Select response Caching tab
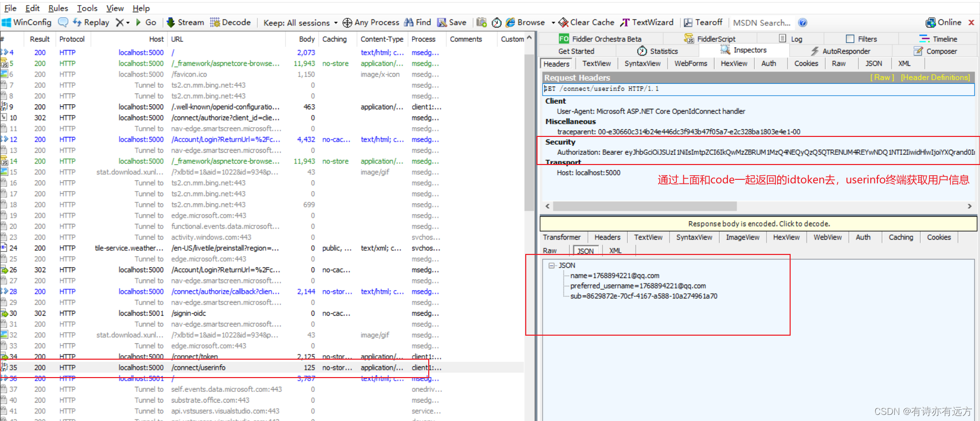This screenshot has height=421, width=980. click(x=901, y=237)
